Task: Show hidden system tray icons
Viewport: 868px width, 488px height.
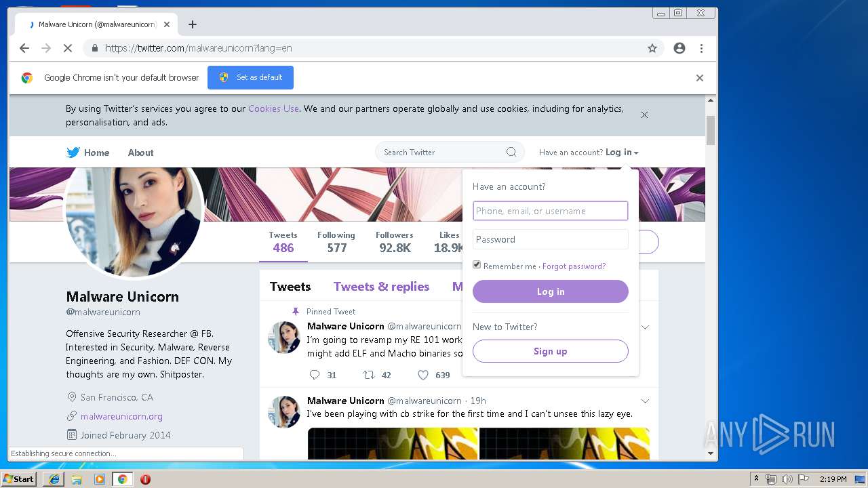Action: (x=756, y=479)
